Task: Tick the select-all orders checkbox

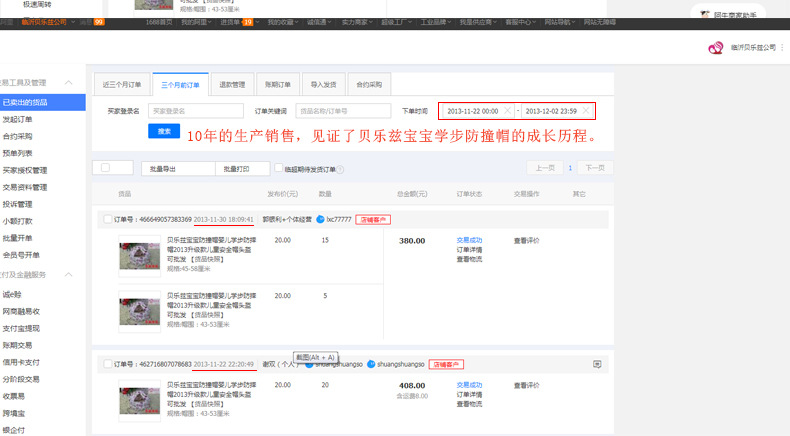Action: point(105,167)
